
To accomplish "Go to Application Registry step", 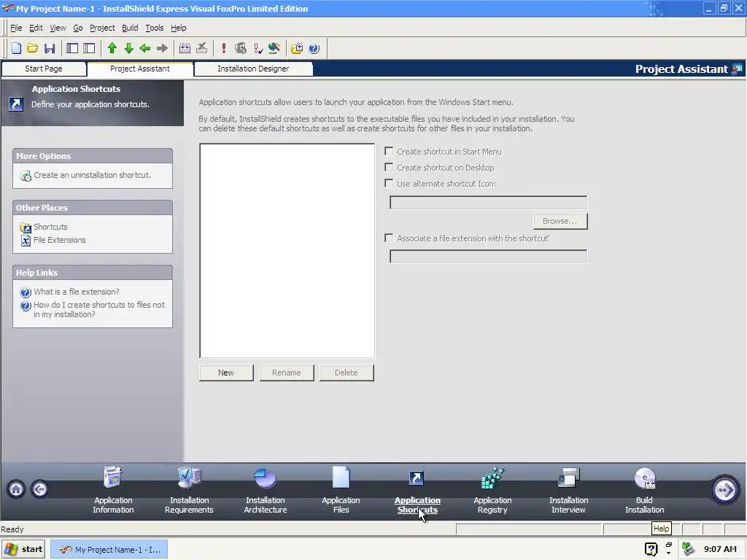I will (x=492, y=491).
